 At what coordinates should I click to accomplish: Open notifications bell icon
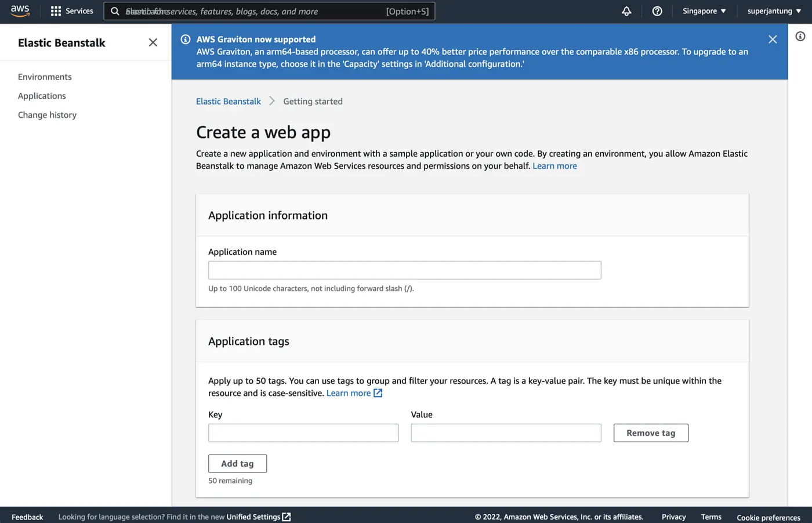(x=626, y=11)
